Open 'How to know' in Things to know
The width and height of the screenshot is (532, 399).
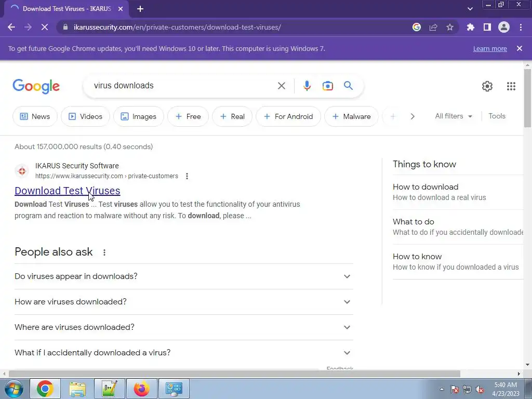pos(458,262)
